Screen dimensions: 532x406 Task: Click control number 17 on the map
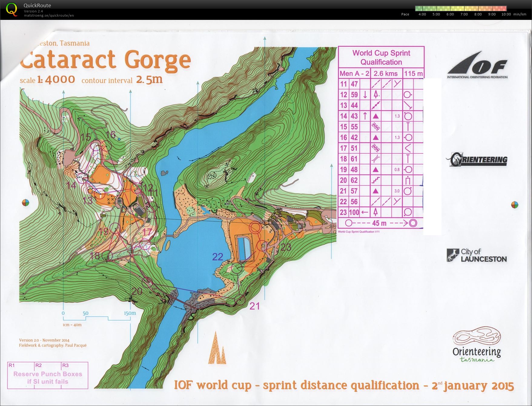pos(147,232)
